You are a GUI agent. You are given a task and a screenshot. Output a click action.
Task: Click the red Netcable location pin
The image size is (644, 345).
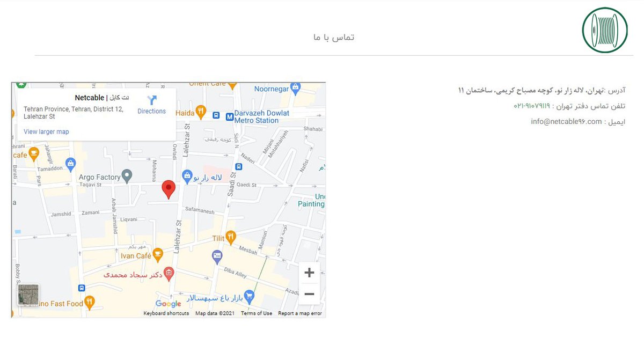pyautogui.click(x=169, y=190)
